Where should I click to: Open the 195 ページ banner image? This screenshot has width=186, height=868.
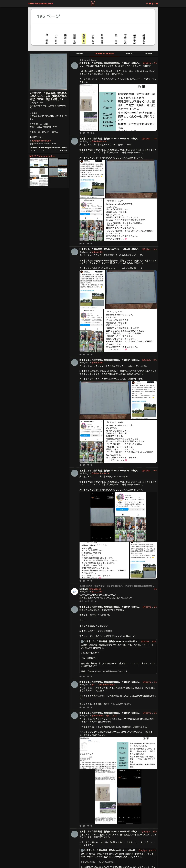93,29
